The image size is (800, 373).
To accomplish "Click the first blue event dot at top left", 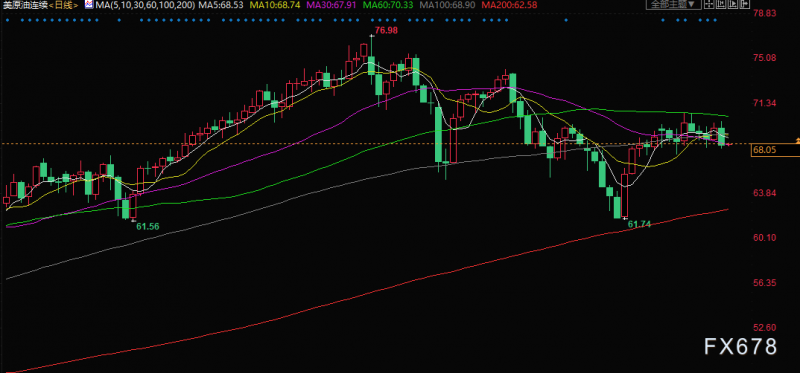I will coord(7,20).
